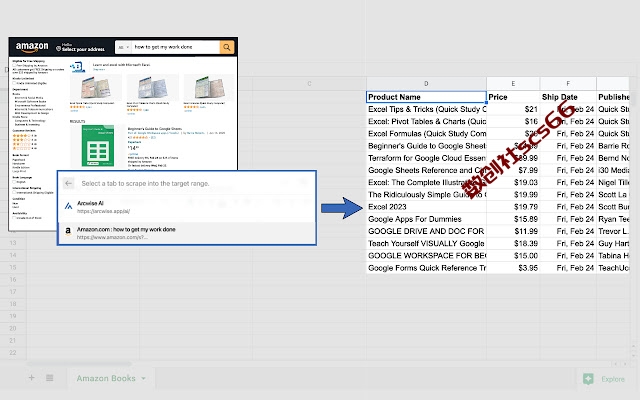Select the 'GOOGLE DRIVE AND DOC FOR' cell

coord(426,231)
